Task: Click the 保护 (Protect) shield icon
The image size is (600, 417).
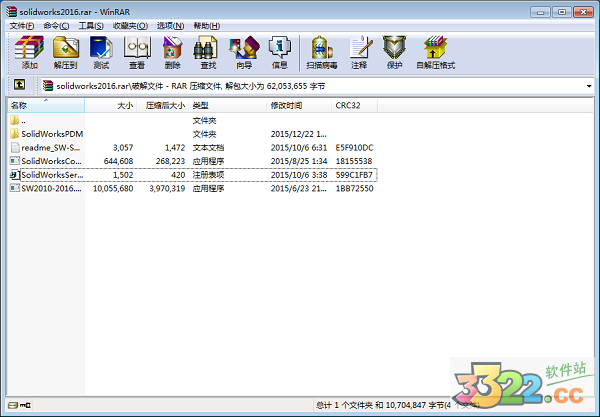Action: [395, 52]
